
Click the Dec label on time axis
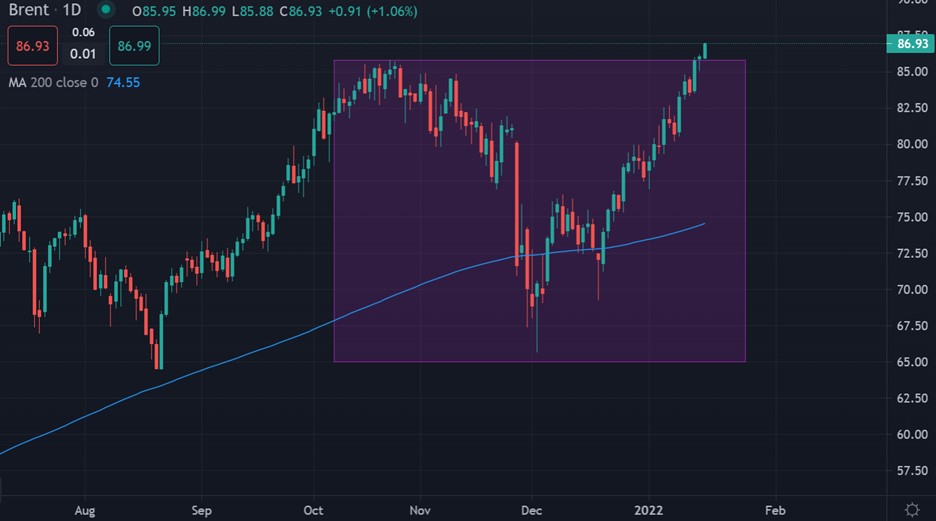point(531,511)
